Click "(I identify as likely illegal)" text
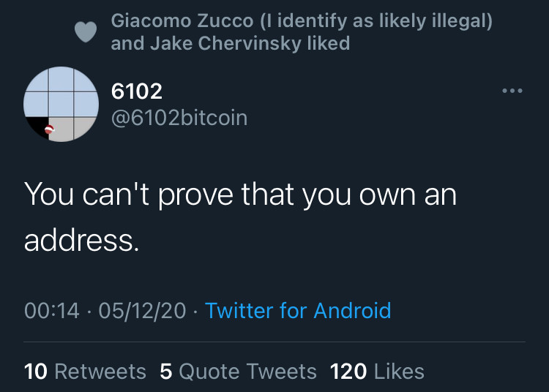This screenshot has height=392, width=549. click(x=376, y=20)
